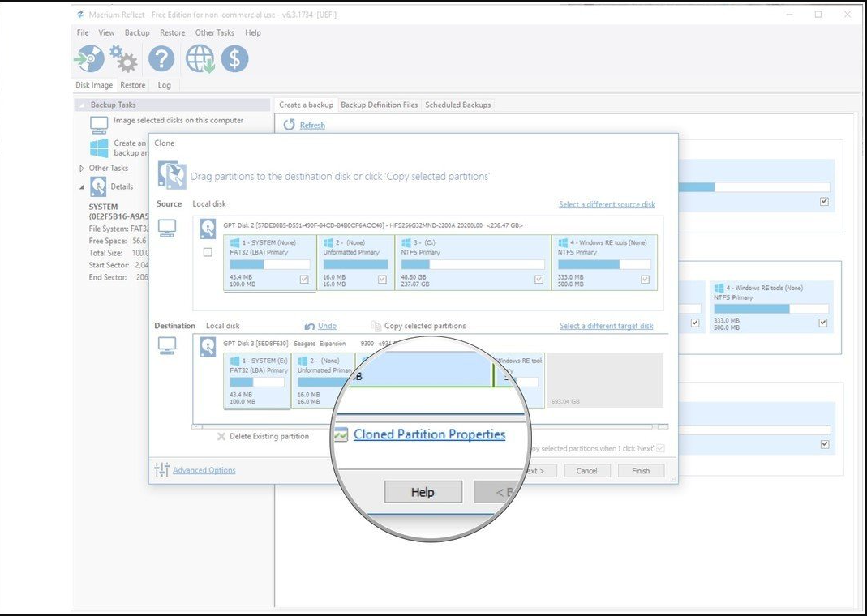Click the X icon for Delete Existing partition
This screenshot has height=616, width=867.
click(221, 436)
